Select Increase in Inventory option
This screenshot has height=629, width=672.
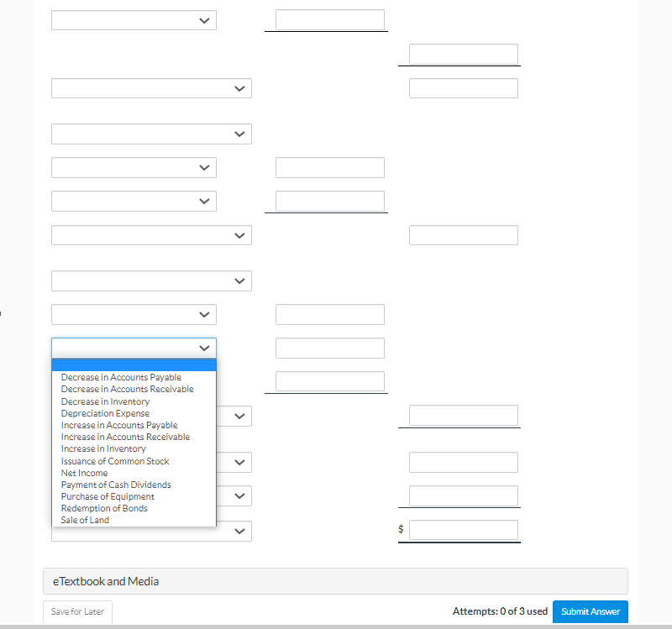coord(103,448)
